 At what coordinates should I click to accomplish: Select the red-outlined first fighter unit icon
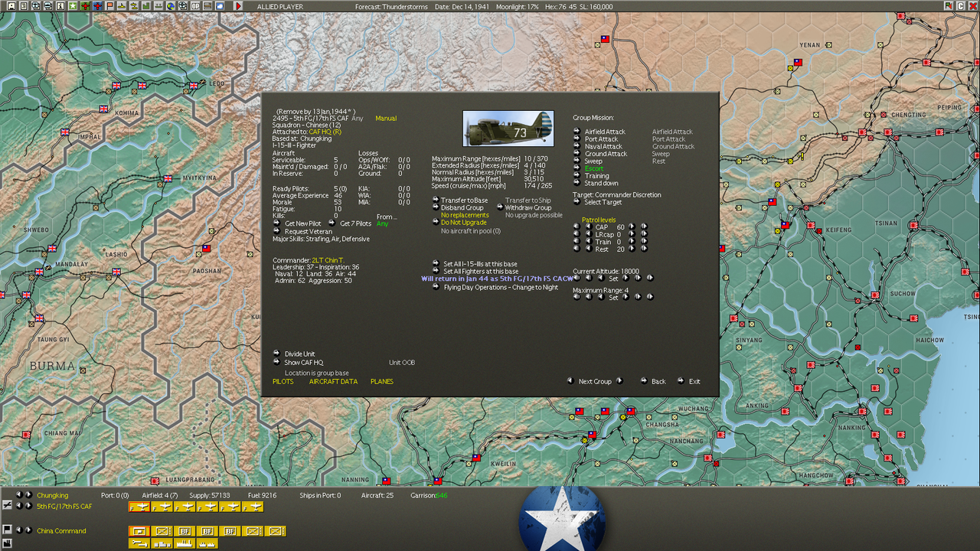[x=139, y=507]
